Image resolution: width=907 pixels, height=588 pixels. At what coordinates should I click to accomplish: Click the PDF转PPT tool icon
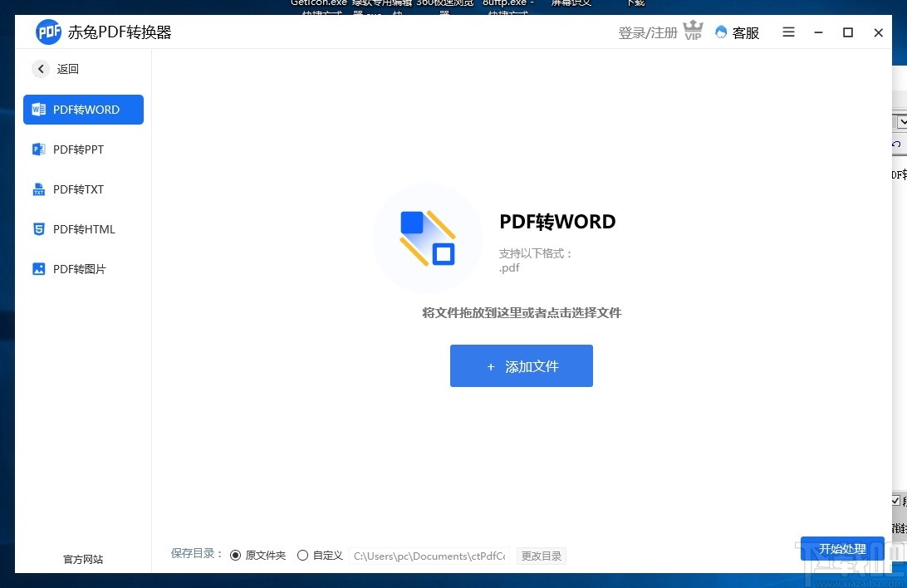coord(38,149)
